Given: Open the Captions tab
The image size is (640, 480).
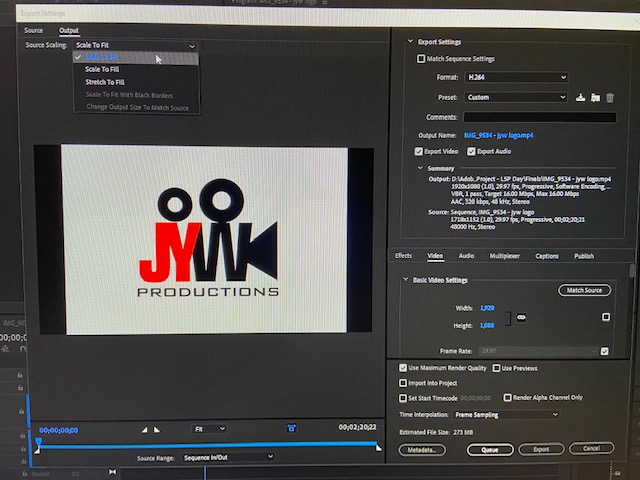Looking at the screenshot, I should [x=547, y=256].
